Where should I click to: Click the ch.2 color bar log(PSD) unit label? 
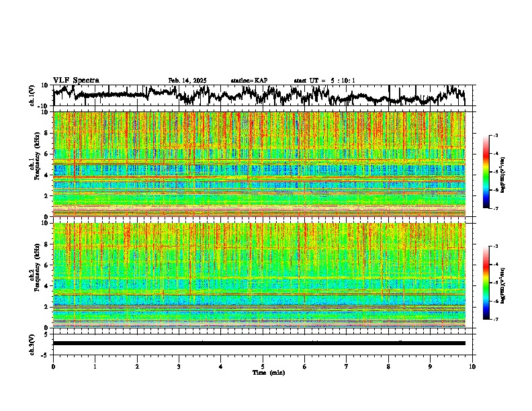click(503, 285)
